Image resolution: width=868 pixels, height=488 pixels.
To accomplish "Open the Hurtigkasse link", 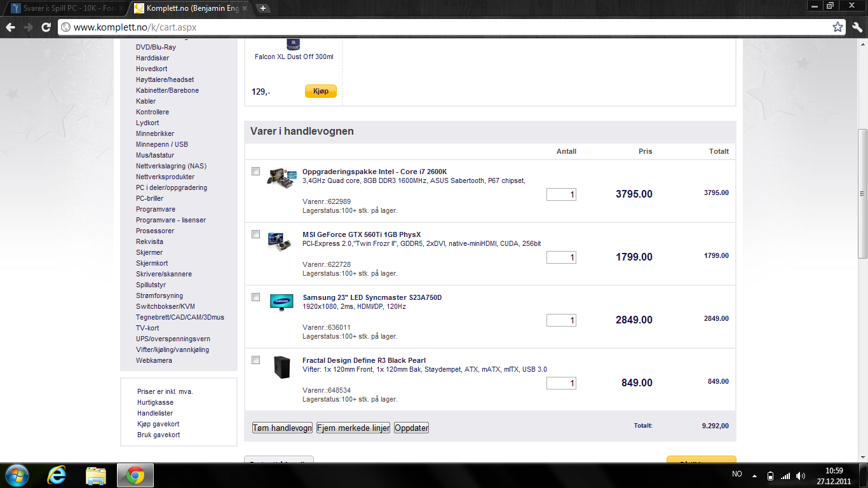I will pos(155,402).
